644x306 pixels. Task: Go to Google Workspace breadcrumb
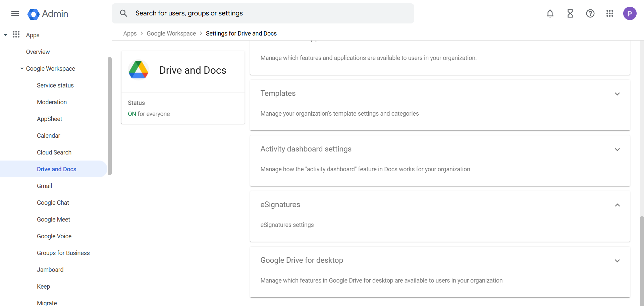pyautogui.click(x=171, y=34)
